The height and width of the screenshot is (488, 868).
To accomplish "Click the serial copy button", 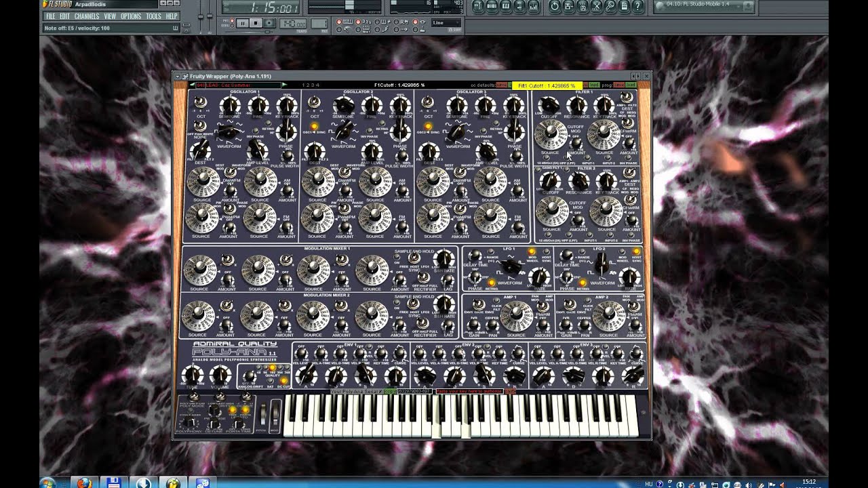I will [x=391, y=391].
